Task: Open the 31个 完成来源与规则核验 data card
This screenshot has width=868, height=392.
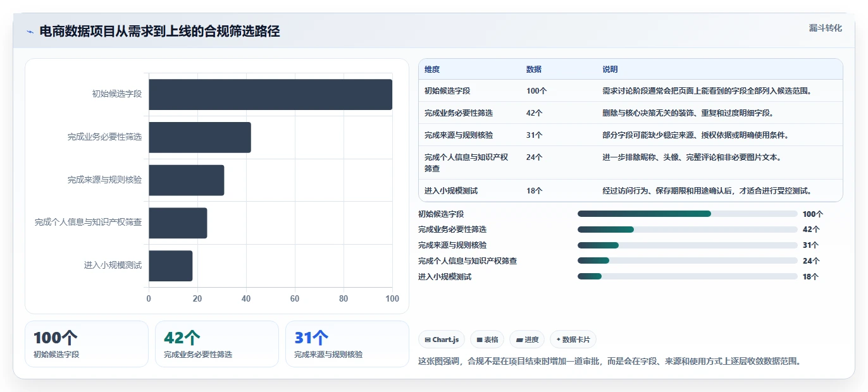Action: tap(347, 344)
